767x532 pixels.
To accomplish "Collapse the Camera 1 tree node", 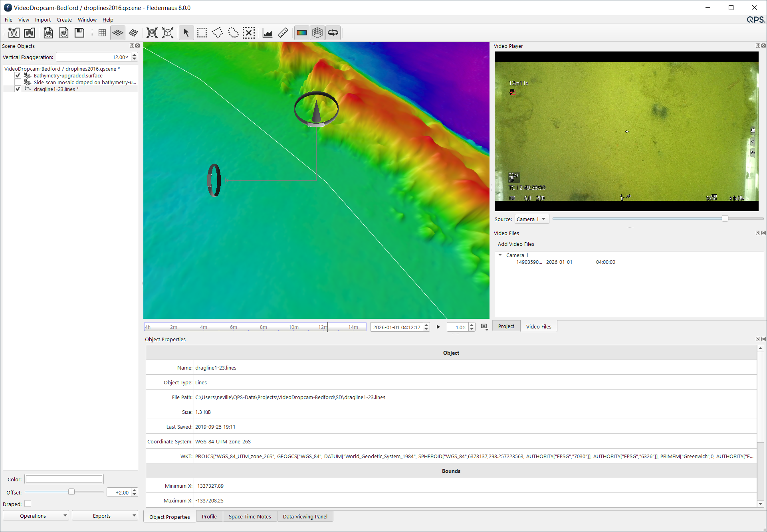I will (x=500, y=255).
